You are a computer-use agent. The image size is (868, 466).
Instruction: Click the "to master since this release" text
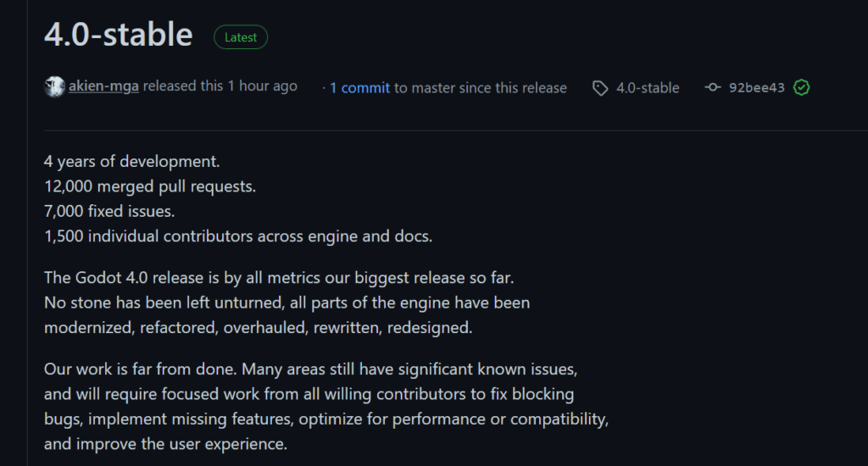pos(480,87)
